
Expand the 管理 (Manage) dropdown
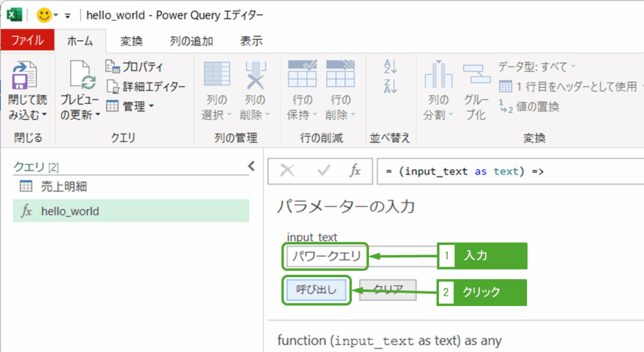click(130, 107)
